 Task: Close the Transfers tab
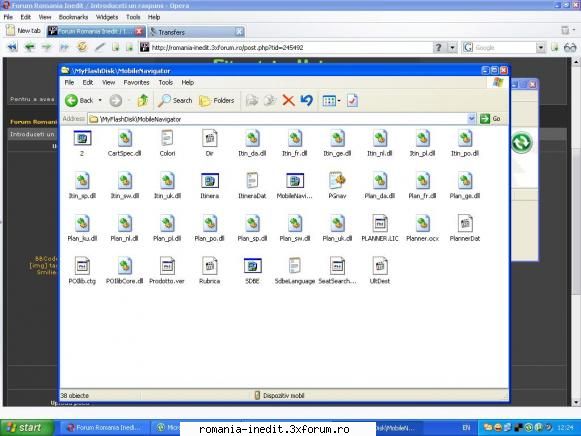coord(240,32)
